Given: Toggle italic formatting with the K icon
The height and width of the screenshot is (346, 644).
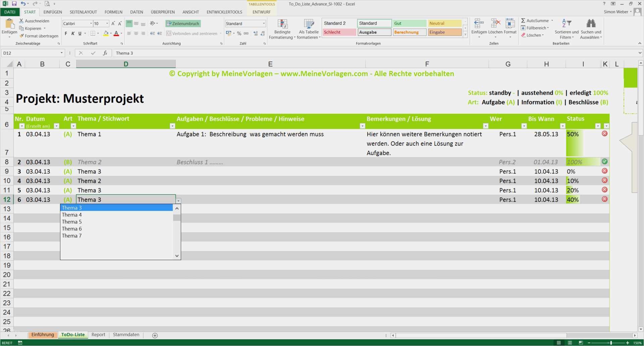Looking at the screenshot, I should (73, 33).
